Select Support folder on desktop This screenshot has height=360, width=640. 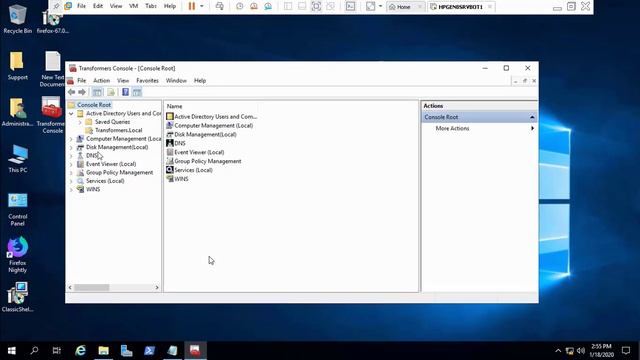17,65
